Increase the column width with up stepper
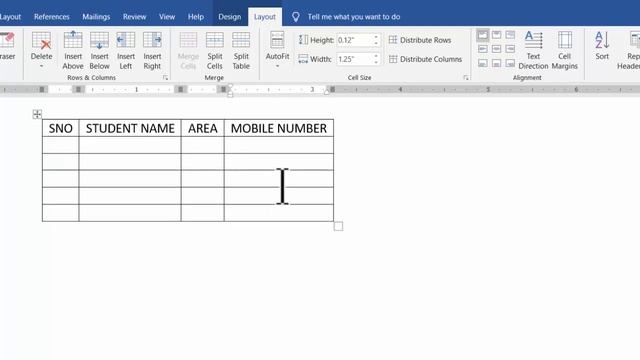Image resolution: width=640 pixels, height=360 pixels. [x=376, y=56]
